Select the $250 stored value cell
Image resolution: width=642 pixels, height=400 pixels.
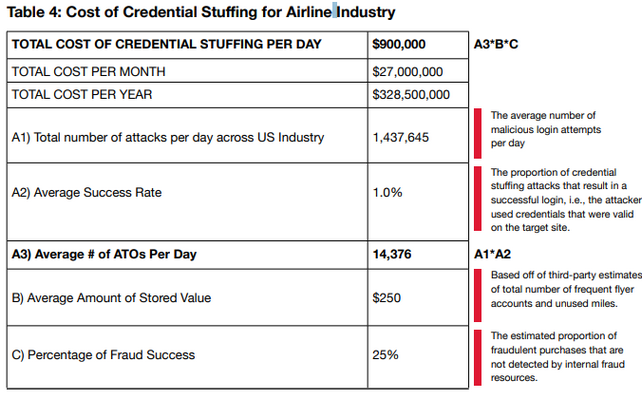click(x=387, y=298)
